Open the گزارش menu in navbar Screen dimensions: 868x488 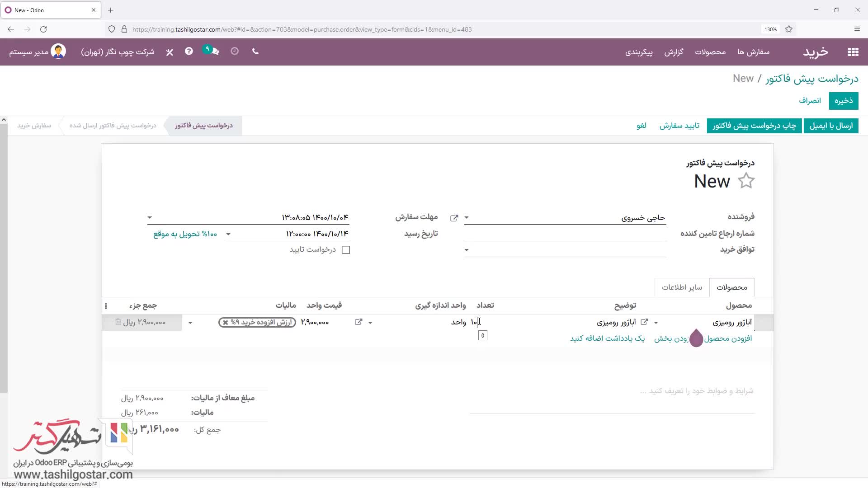tap(673, 52)
